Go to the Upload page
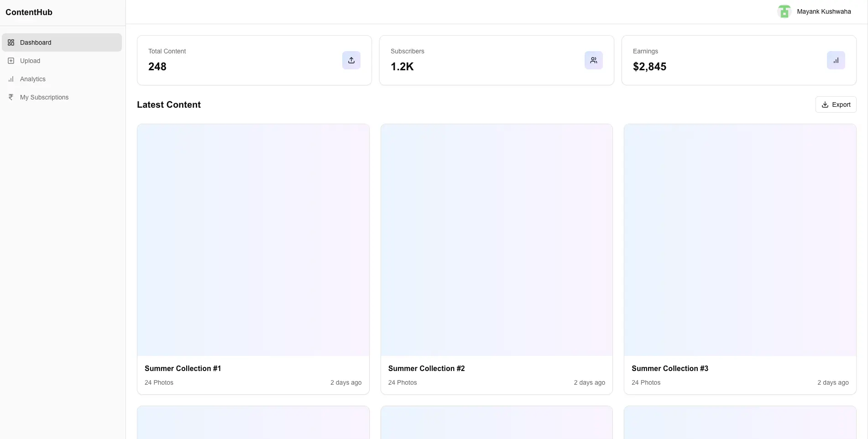The image size is (868, 439). click(x=62, y=61)
